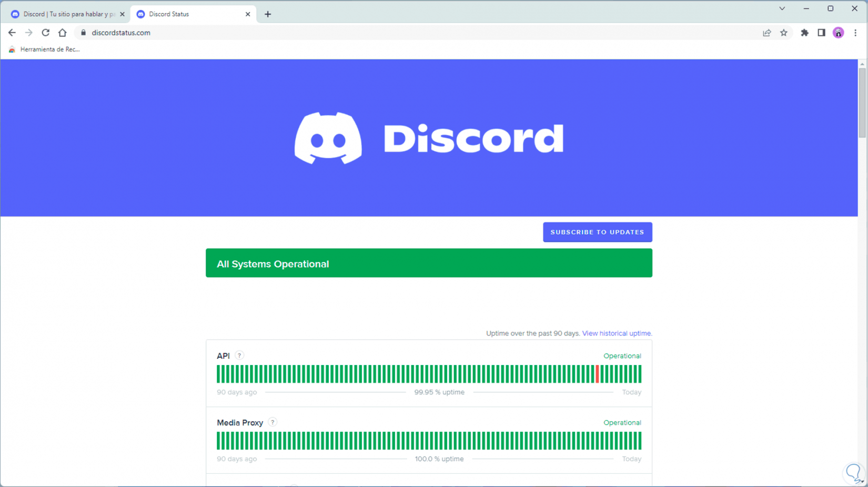Click the last green bar in Media Proxy uptime

click(x=640, y=441)
